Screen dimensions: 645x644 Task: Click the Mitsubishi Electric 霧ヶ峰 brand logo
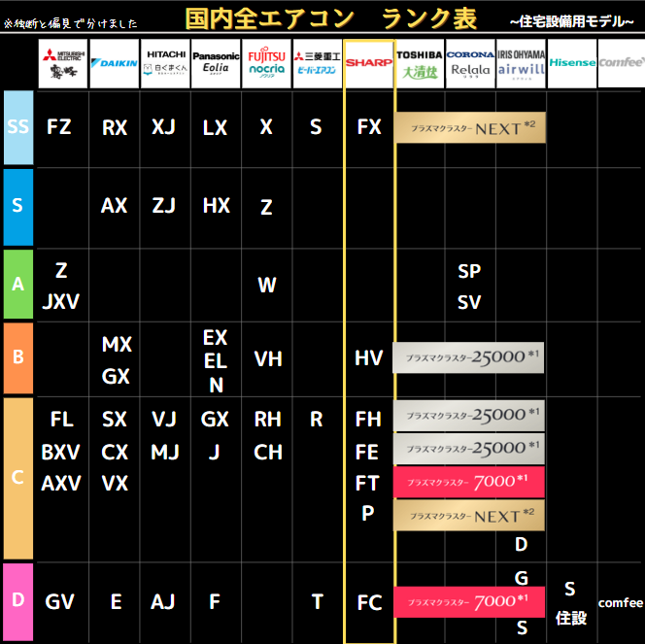63,64
